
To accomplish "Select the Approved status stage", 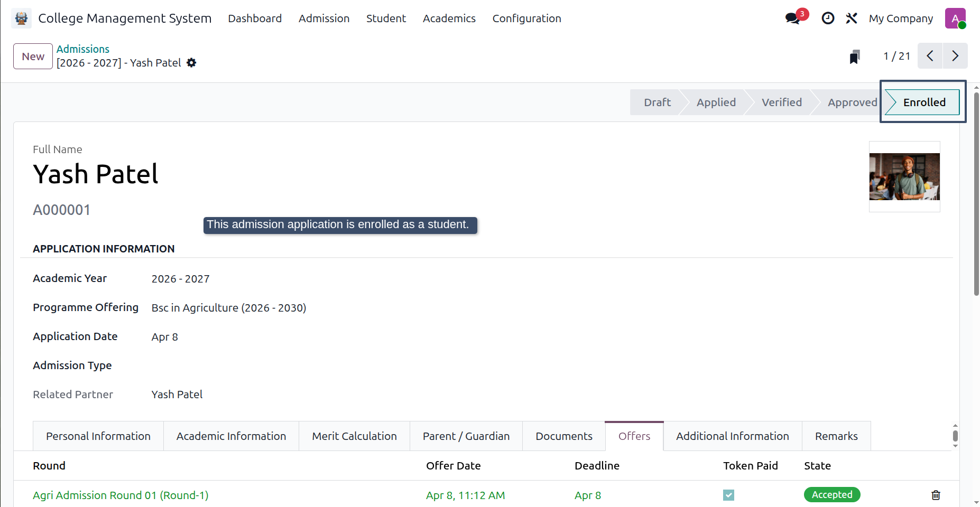I will [852, 102].
